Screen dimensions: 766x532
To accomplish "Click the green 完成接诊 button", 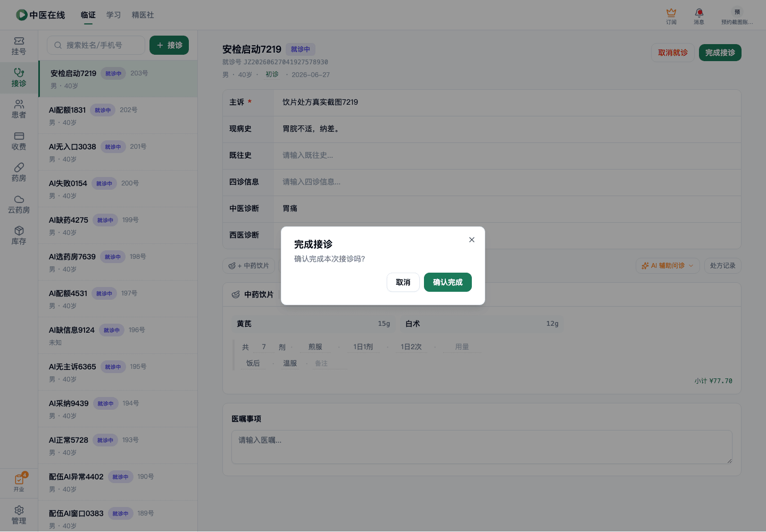I will [720, 53].
